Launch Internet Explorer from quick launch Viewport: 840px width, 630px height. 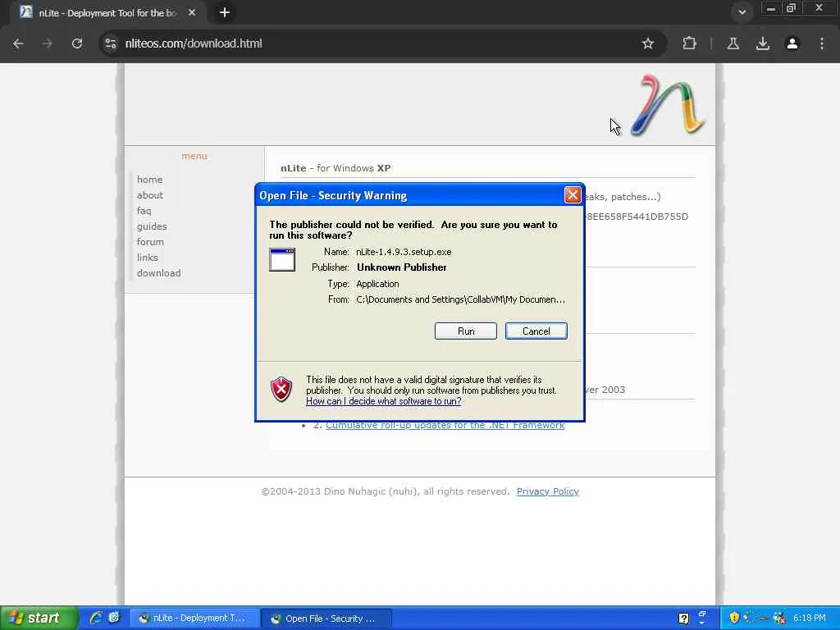[96, 619]
